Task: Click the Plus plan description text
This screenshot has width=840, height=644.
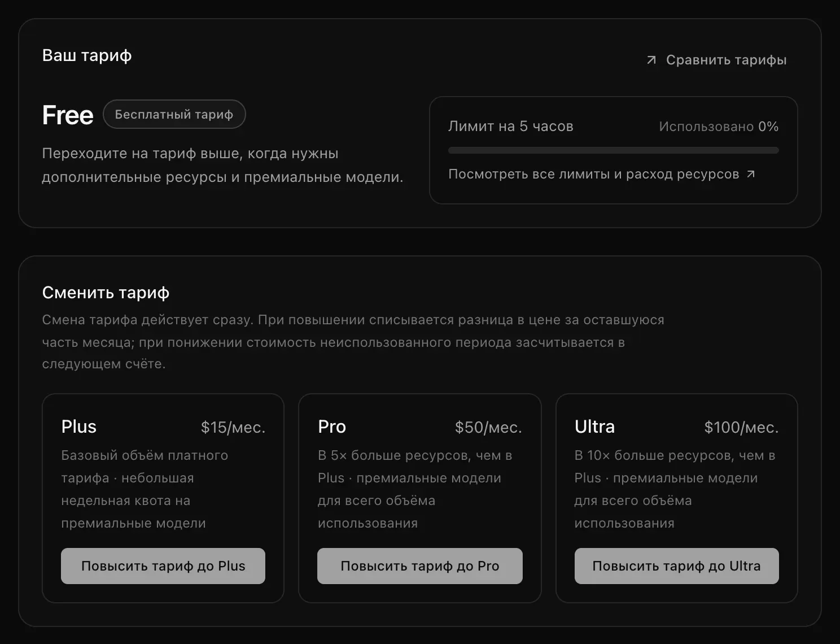Action: [x=145, y=489]
